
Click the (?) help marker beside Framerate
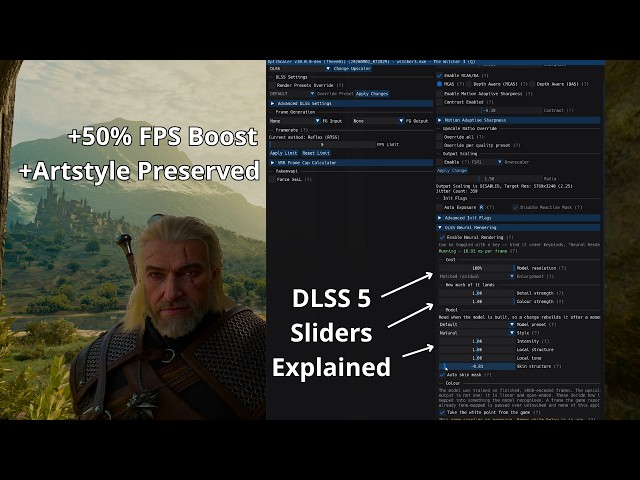[304, 130]
